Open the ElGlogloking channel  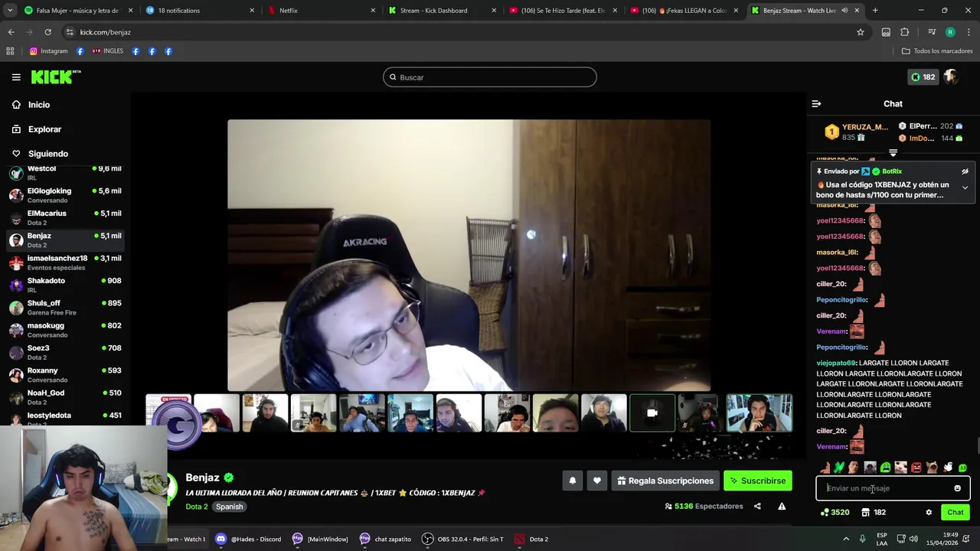tap(65, 195)
